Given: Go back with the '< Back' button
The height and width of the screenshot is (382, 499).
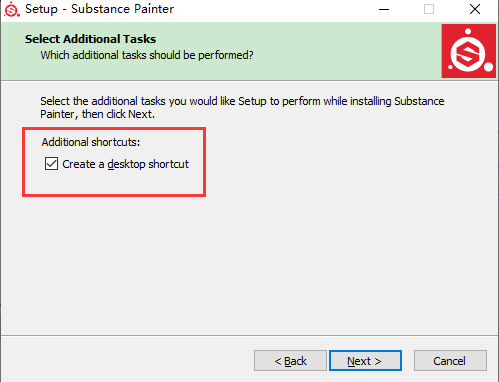Looking at the screenshot, I should pos(290,361).
